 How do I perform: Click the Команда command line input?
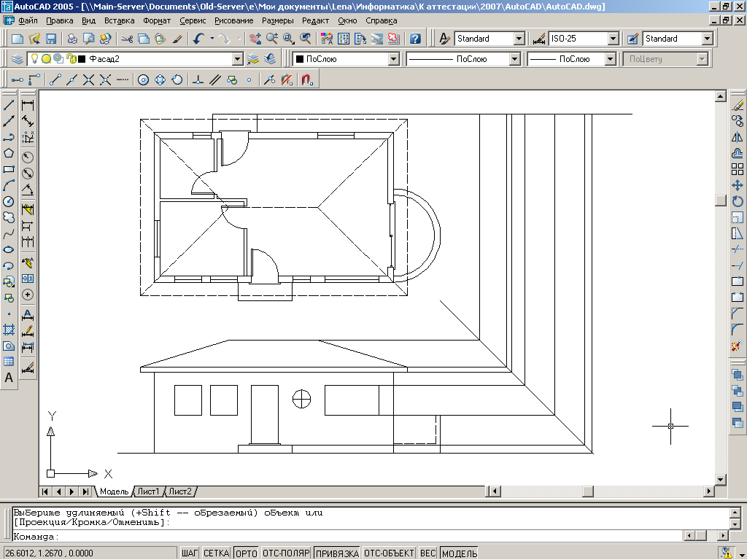point(348,537)
